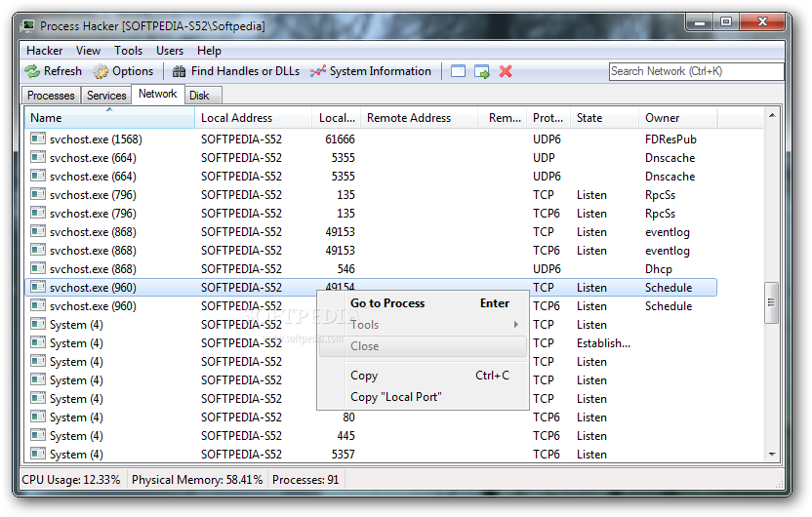This screenshot has height=517, width=812.
Task: Minimize the Process Hacker window
Action: [700, 22]
